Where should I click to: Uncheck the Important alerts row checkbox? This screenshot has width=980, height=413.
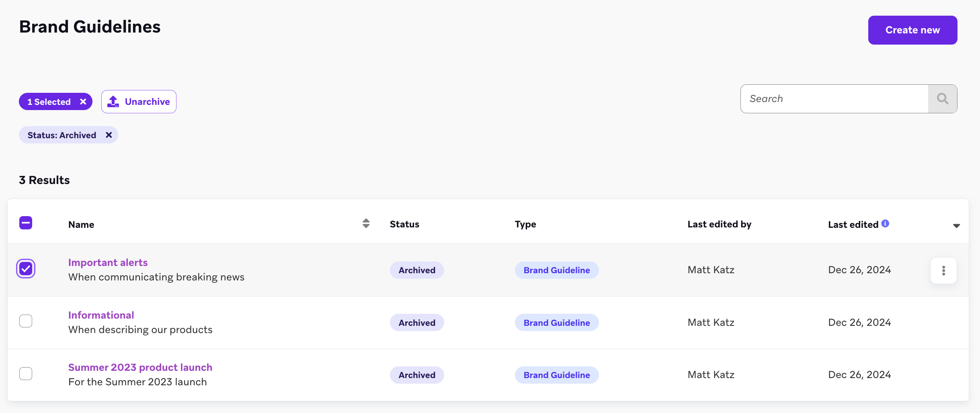26,269
